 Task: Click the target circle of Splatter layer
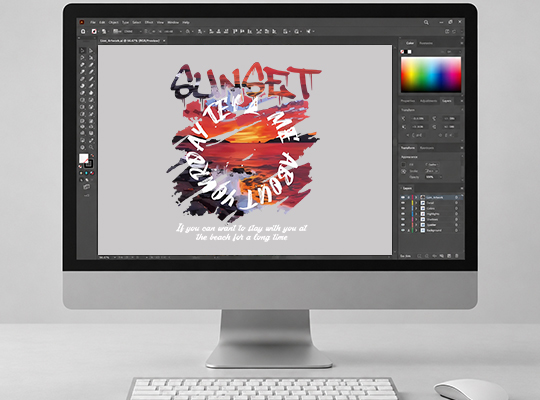[x=456, y=225]
